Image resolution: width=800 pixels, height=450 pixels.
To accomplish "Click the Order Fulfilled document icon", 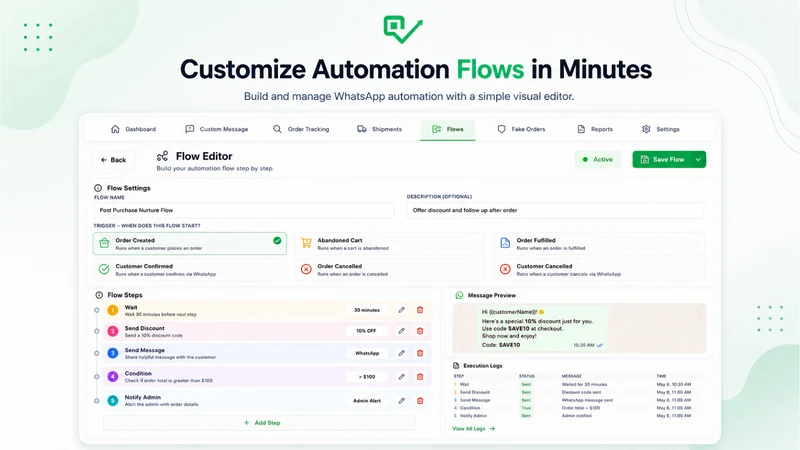I will point(505,243).
